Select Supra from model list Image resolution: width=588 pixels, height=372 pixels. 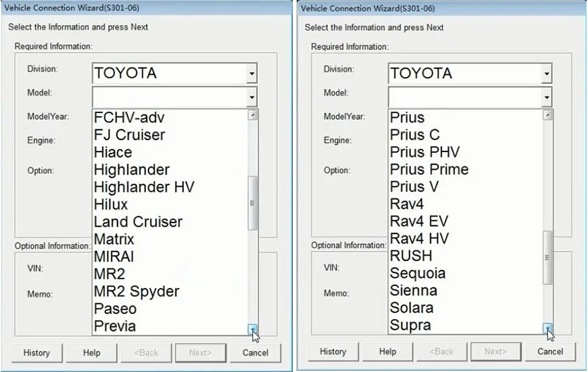pos(466,325)
